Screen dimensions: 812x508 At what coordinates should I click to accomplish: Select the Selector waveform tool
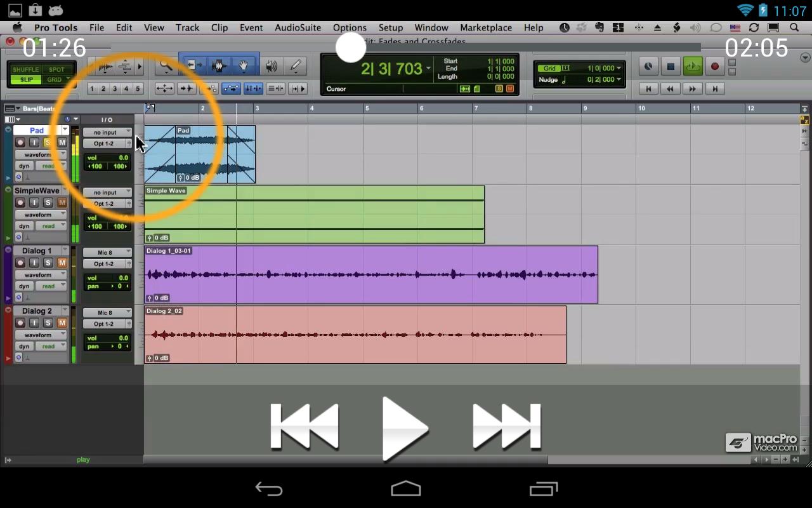pos(219,66)
